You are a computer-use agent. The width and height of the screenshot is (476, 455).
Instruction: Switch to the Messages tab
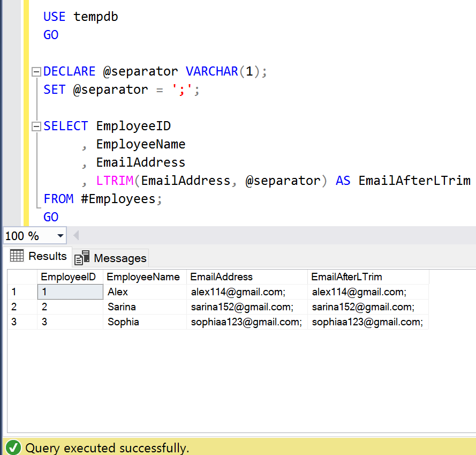tap(111, 258)
